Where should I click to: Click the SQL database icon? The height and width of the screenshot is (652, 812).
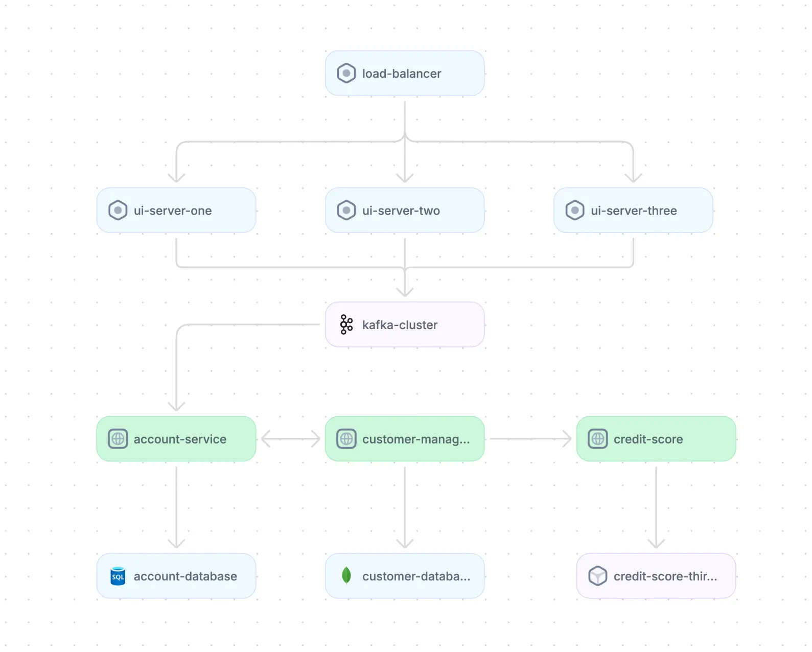tap(118, 576)
